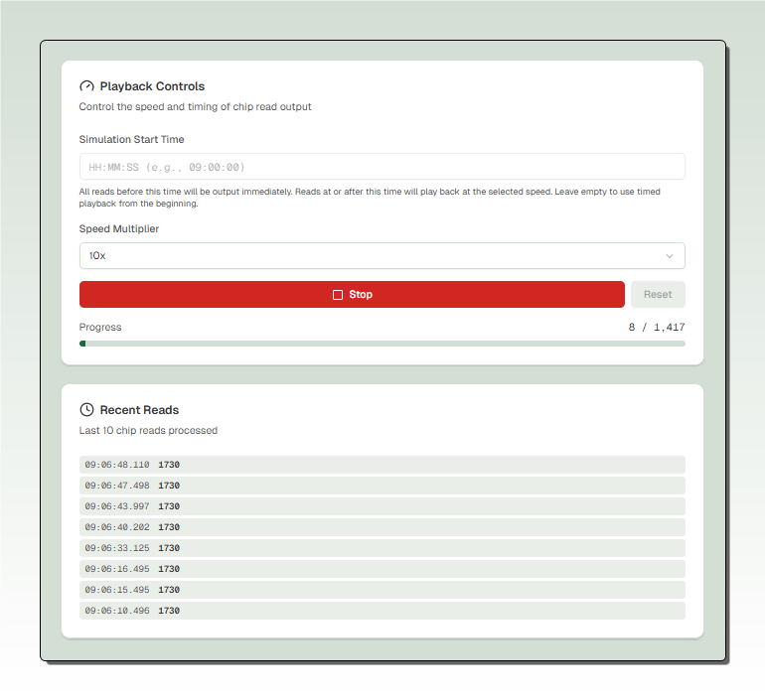Focus the Simulation Start Time input field
Screen dimensions: 765x700
(382, 167)
